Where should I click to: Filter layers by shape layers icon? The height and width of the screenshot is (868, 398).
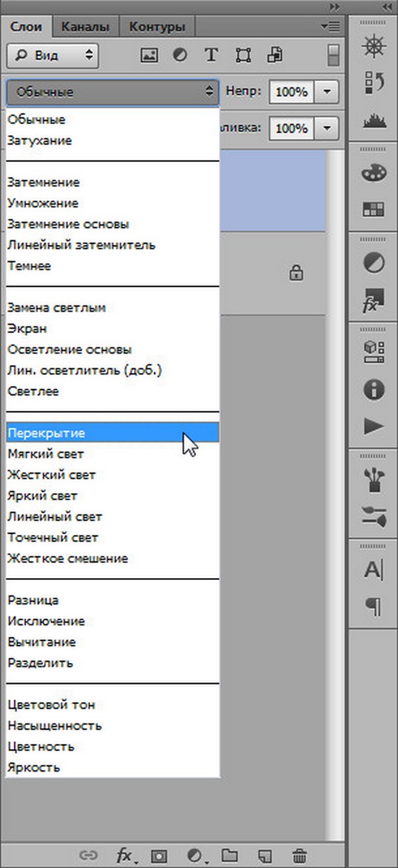click(x=243, y=56)
